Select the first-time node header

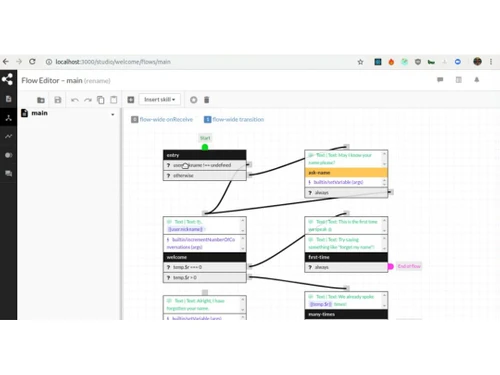click(346, 257)
